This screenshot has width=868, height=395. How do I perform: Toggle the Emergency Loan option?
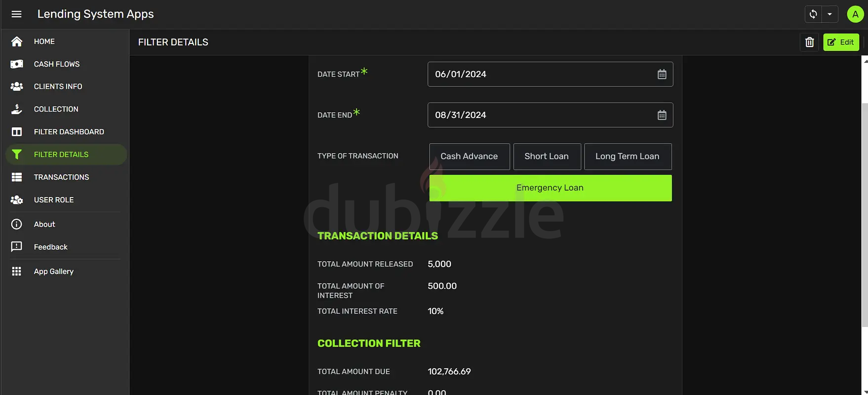[550, 188]
